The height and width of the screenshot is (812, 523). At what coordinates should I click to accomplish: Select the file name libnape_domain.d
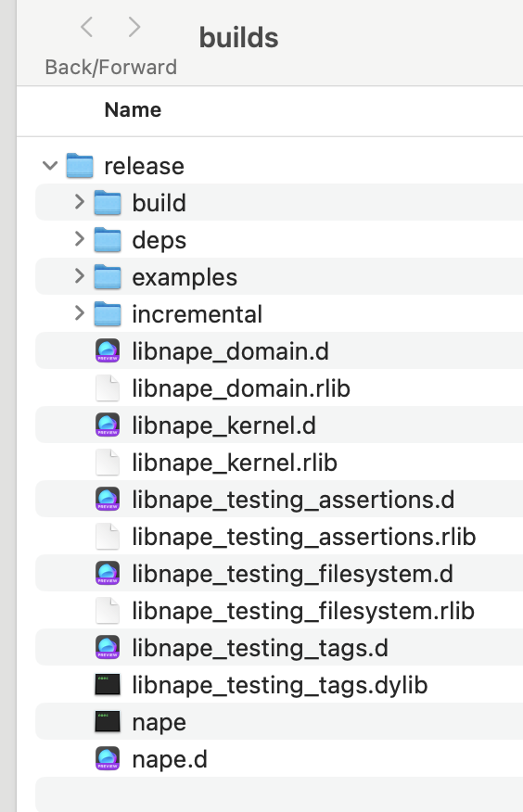point(230,351)
